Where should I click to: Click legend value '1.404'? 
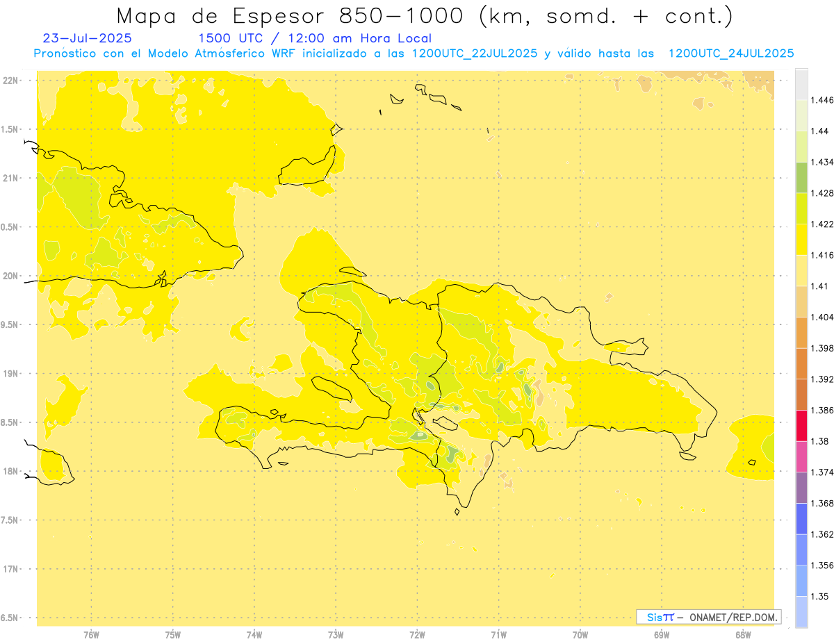click(824, 317)
